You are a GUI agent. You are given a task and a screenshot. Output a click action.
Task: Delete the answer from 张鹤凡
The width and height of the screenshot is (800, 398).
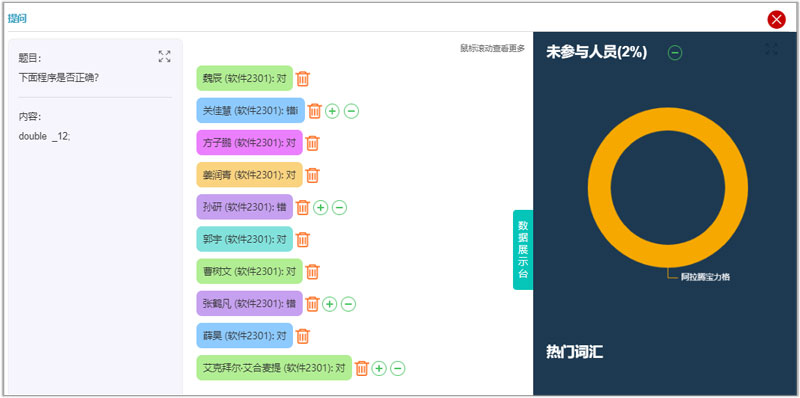(x=313, y=304)
